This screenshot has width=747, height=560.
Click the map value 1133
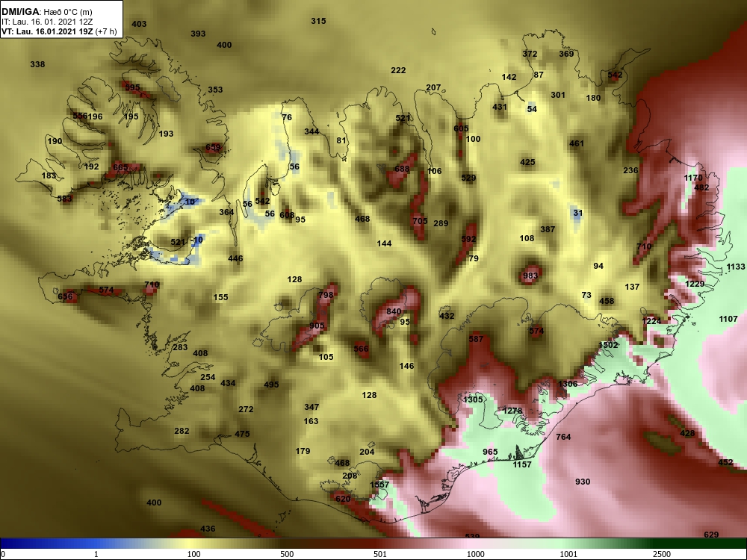(x=736, y=267)
